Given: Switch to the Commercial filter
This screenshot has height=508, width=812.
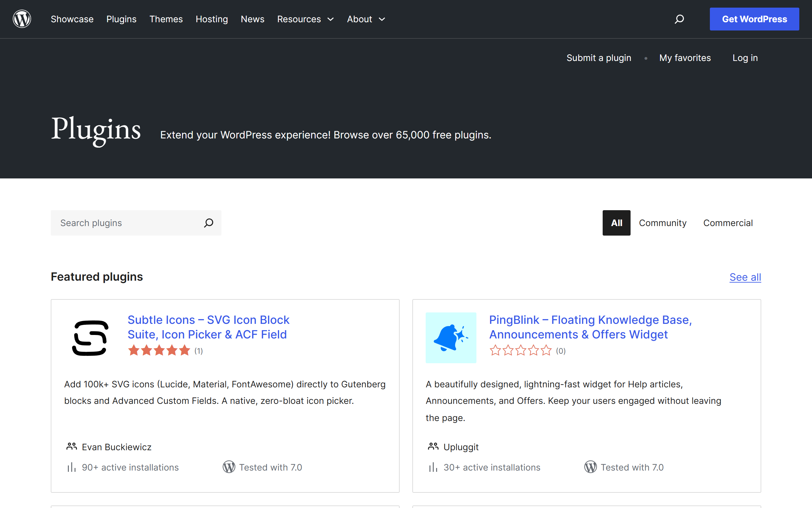Looking at the screenshot, I should tap(728, 223).
